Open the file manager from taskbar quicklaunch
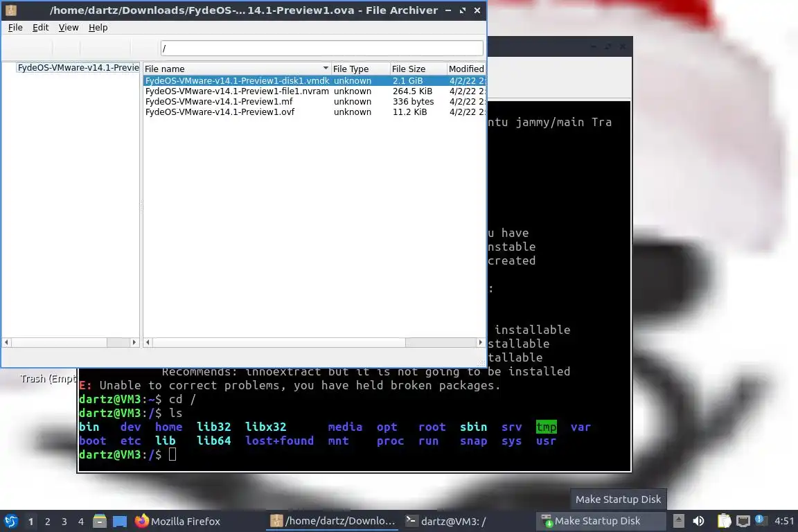This screenshot has width=798, height=532. click(100, 522)
